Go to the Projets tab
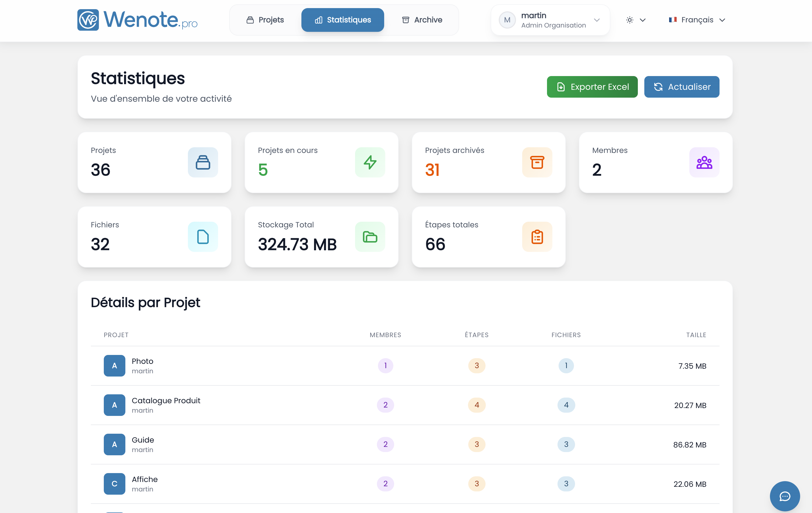This screenshot has height=513, width=812. 265,20
